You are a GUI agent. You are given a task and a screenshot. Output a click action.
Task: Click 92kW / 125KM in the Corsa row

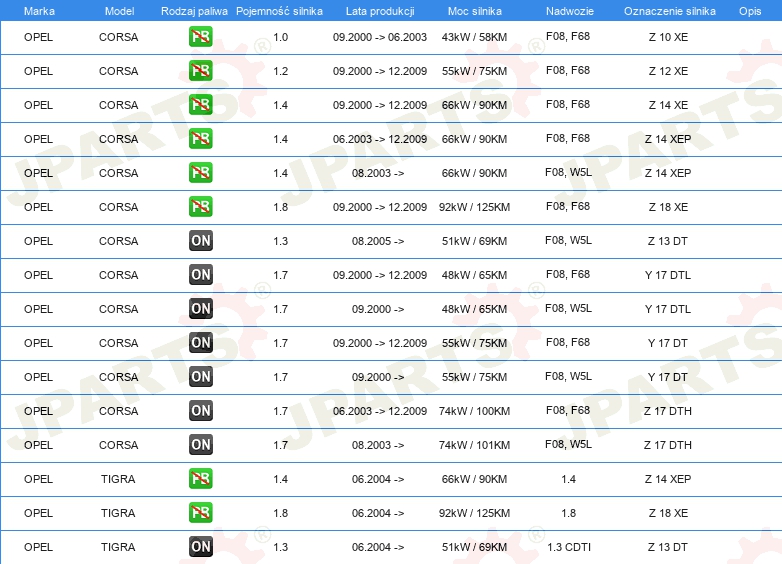[474, 207]
